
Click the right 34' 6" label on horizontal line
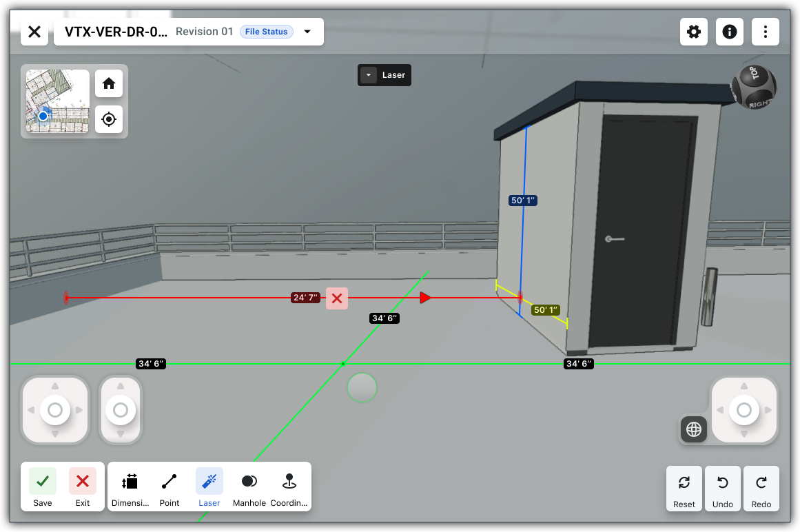[x=579, y=364]
